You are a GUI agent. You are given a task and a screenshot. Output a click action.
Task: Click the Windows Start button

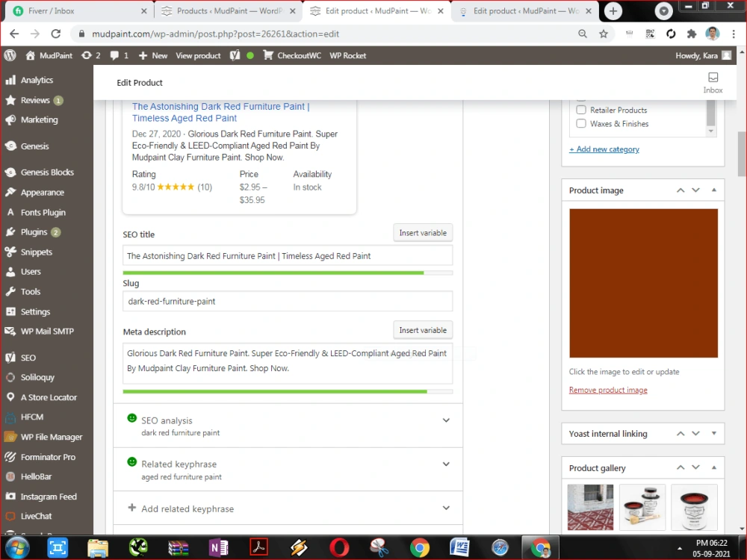point(18,547)
